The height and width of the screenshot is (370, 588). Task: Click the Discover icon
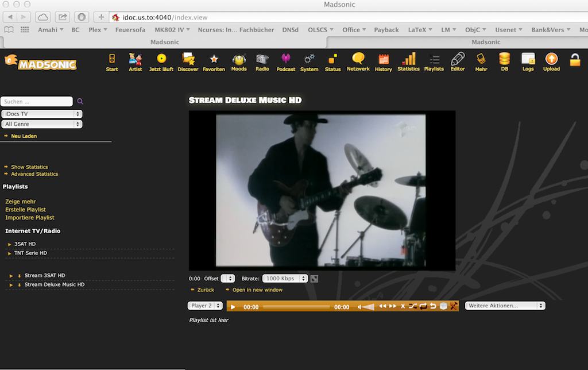click(188, 62)
